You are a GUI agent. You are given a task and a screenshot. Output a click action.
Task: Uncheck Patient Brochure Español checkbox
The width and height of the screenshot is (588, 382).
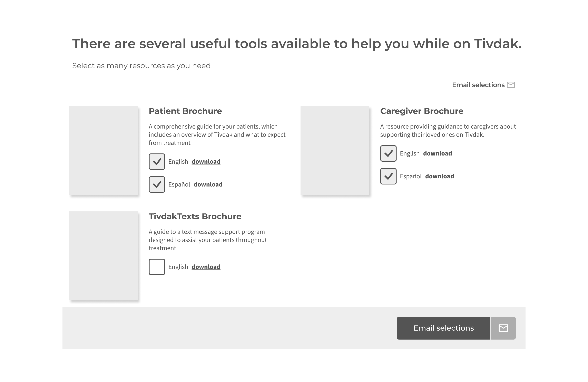pyautogui.click(x=157, y=184)
